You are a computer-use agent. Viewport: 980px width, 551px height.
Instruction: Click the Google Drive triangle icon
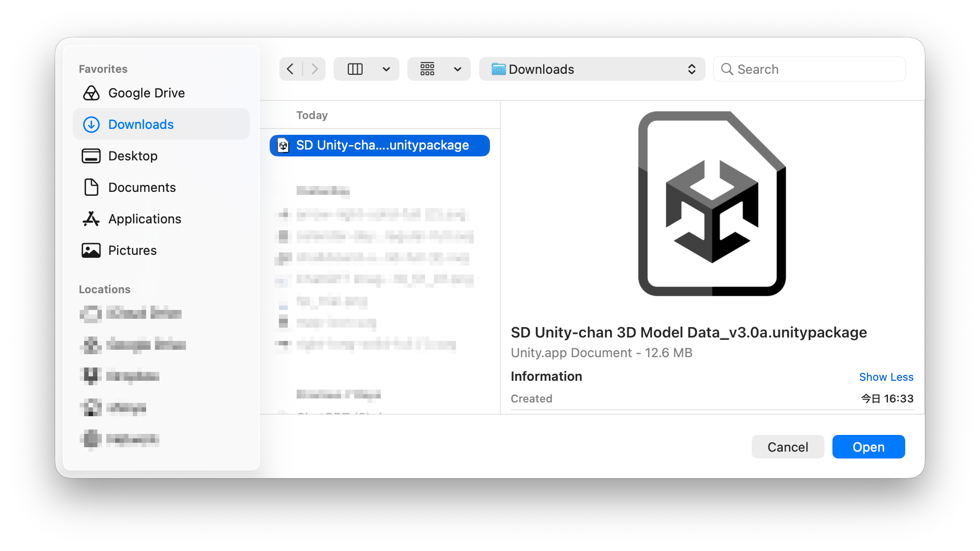pyautogui.click(x=91, y=93)
